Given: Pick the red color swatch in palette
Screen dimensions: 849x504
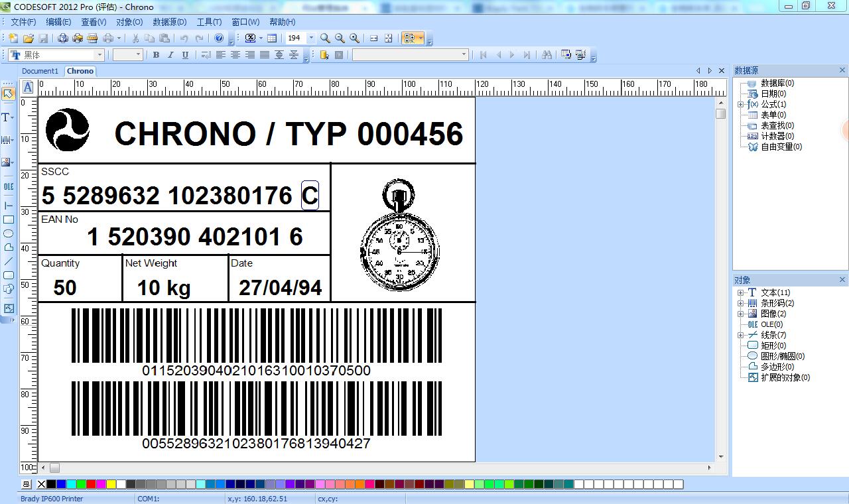Looking at the screenshot, I should [91, 485].
